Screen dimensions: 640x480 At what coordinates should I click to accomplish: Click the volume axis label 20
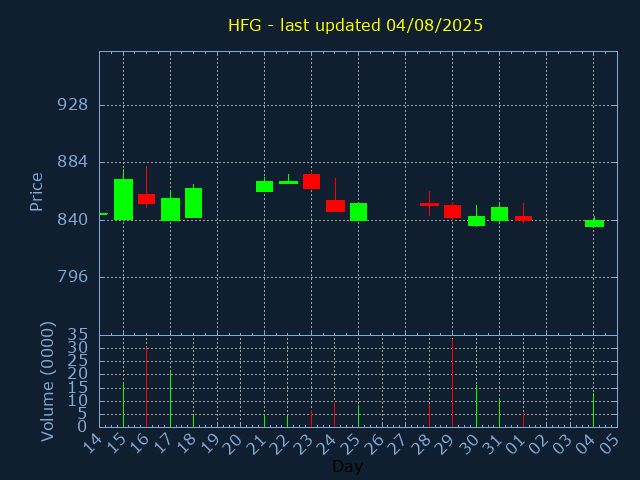click(78, 374)
